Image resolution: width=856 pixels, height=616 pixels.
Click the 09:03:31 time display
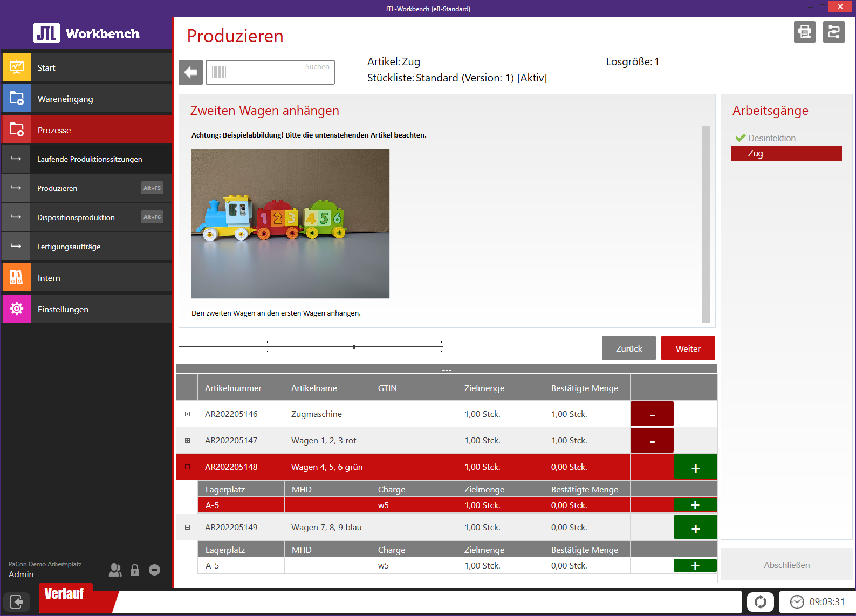(x=827, y=601)
